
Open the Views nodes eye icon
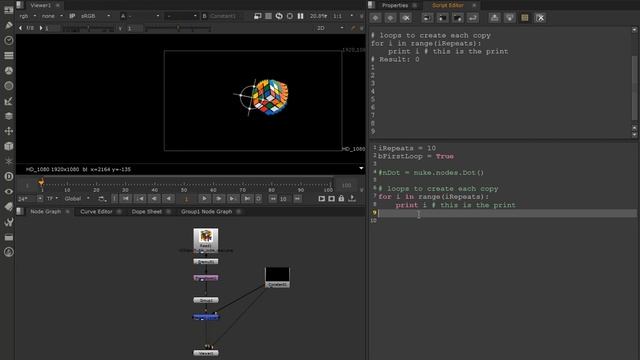9,191
